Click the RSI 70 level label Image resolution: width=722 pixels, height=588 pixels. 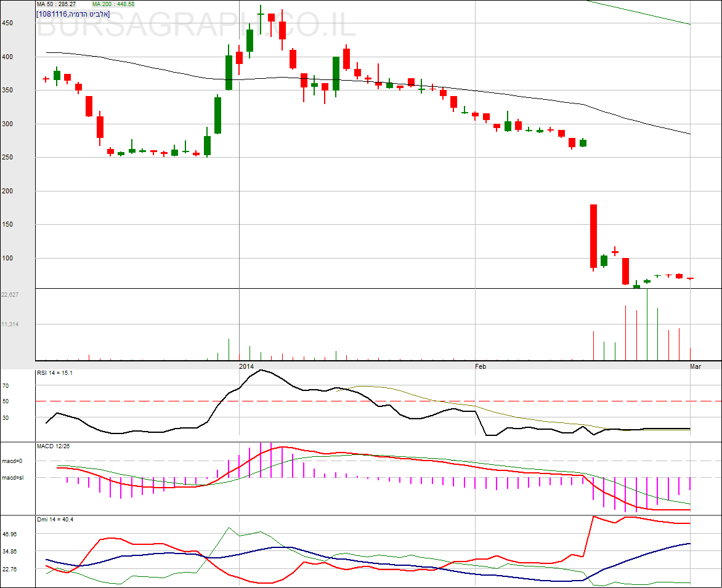6,386
